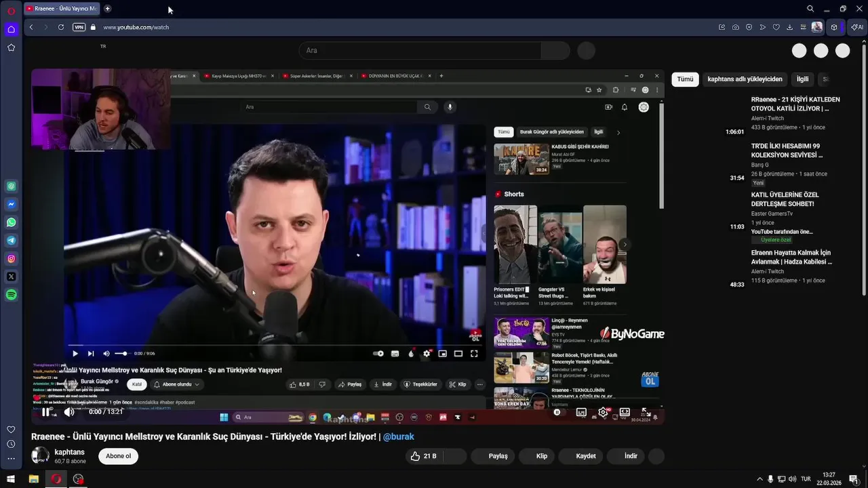
Task: Open a new tab with plus button
Action: pos(107,9)
